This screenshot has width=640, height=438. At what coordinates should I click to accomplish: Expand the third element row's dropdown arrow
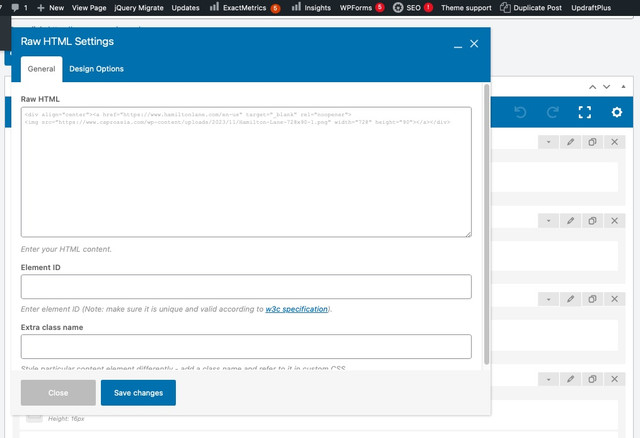pyautogui.click(x=548, y=299)
